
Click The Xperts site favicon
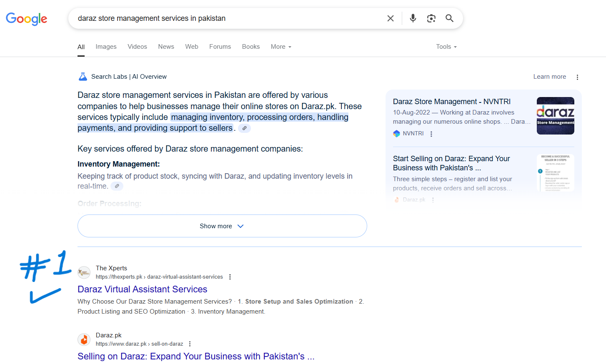coord(84,273)
